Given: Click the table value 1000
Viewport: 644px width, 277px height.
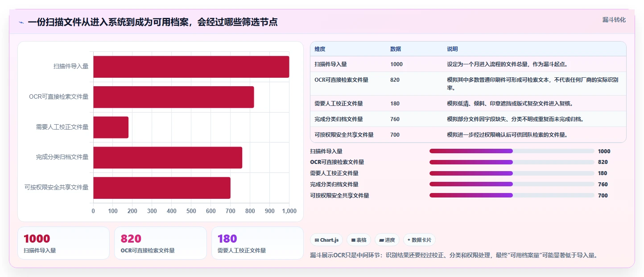Looking at the screenshot, I should (396, 64).
